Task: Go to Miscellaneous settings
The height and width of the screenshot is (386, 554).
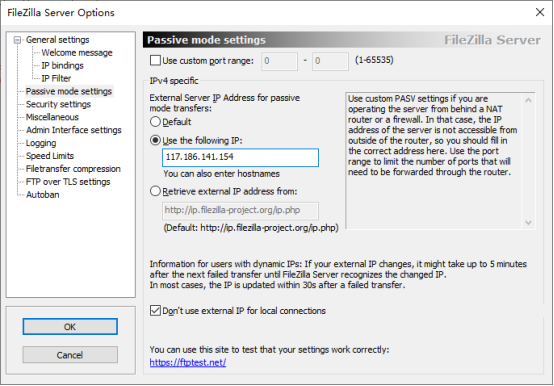Action: pos(52,117)
